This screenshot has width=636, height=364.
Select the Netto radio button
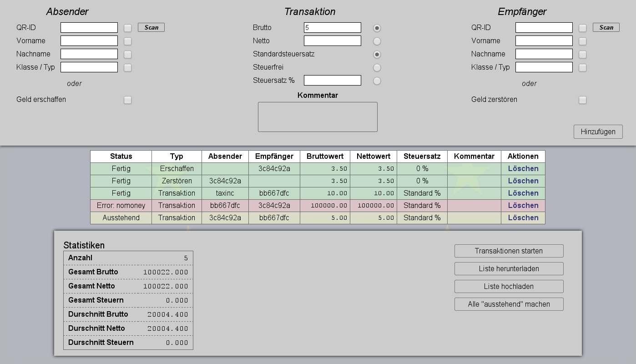tap(377, 41)
